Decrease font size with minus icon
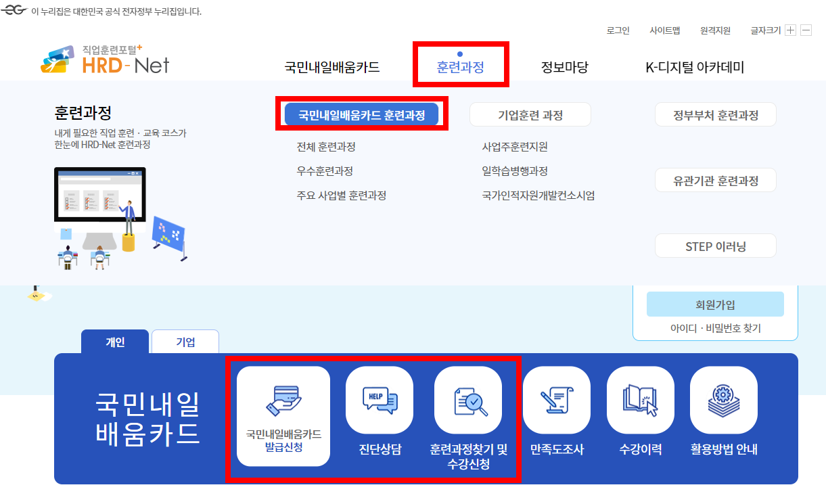Viewport: 826px width, 504px height. tap(806, 30)
